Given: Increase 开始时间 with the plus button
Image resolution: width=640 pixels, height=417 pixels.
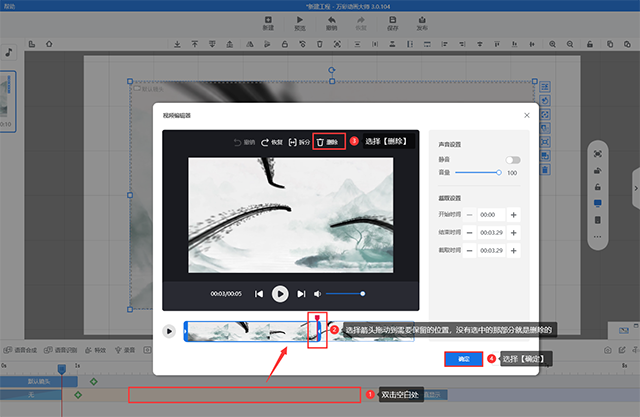Looking at the screenshot, I should [514, 214].
